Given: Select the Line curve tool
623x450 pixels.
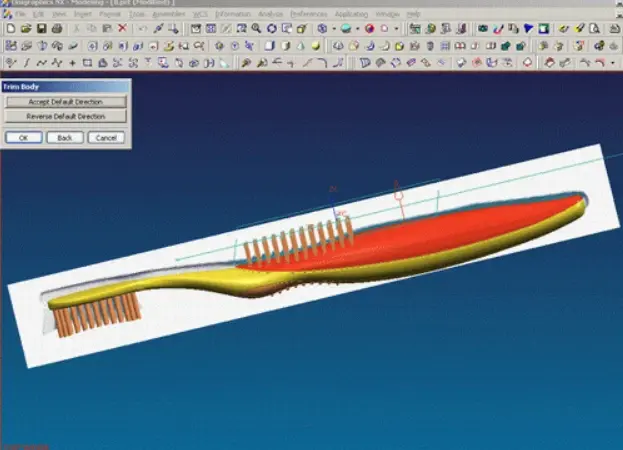Looking at the screenshot, I should [x=27, y=63].
